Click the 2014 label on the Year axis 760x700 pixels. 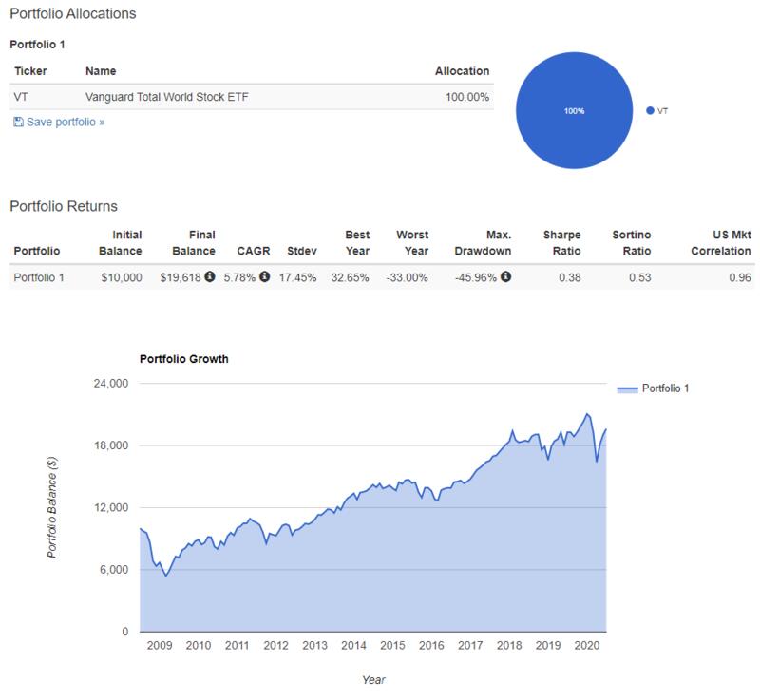(353, 646)
